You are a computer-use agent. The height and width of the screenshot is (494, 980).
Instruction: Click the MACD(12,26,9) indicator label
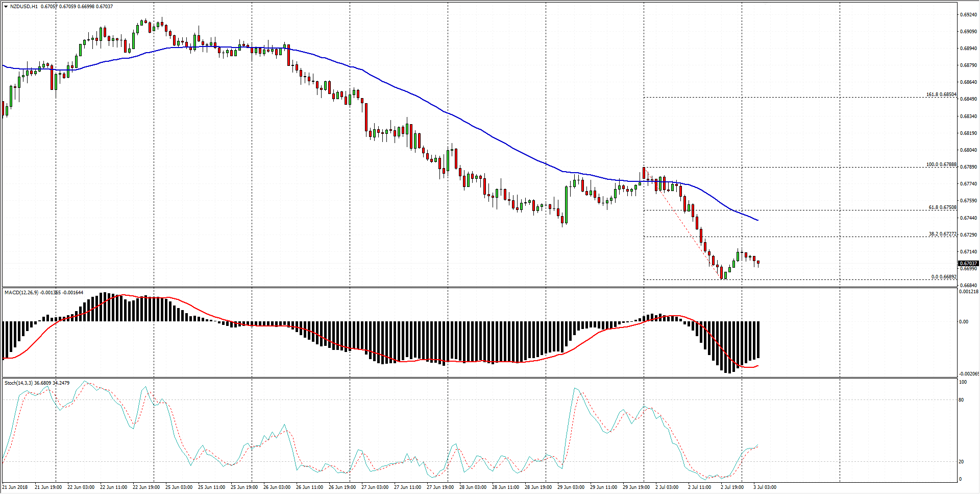[21, 293]
